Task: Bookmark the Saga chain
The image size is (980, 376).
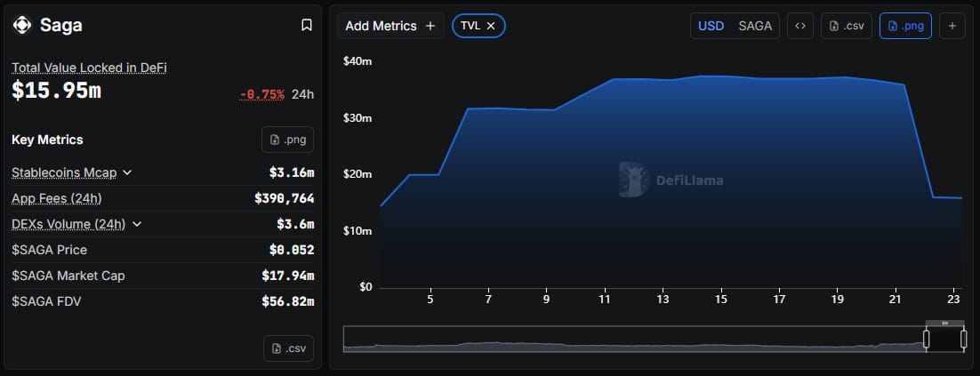Action: pos(307,25)
